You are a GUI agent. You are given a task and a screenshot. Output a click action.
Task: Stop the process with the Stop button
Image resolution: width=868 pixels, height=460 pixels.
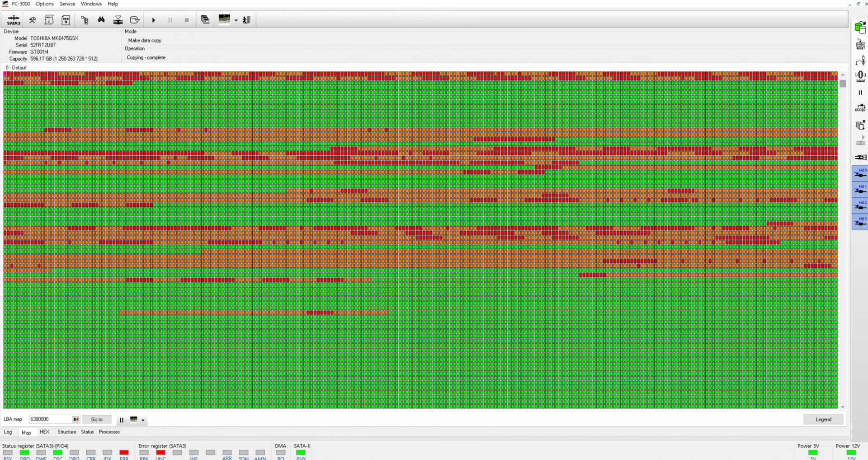[187, 20]
